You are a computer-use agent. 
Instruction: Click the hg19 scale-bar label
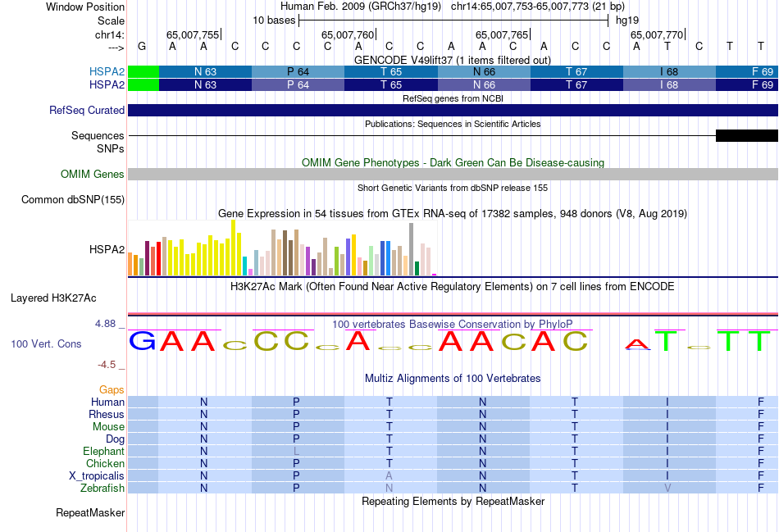[627, 20]
